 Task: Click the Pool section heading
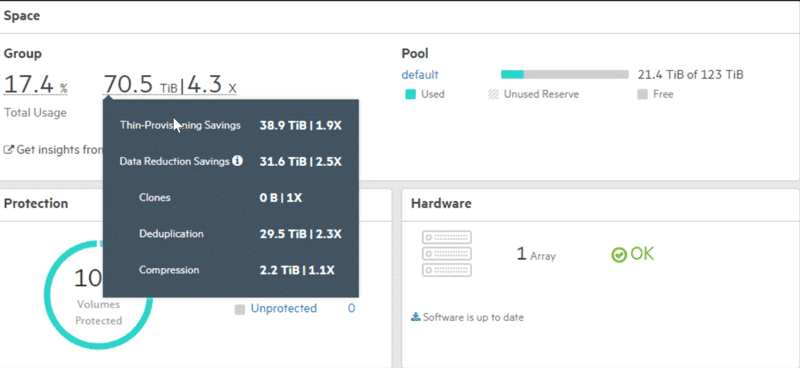pyautogui.click(x=415, y=54)
